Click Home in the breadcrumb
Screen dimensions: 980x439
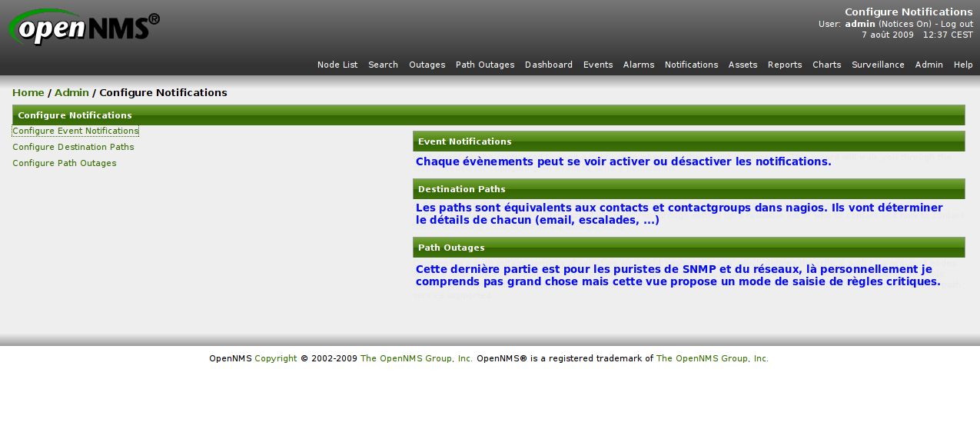click(x=28, y=93)
